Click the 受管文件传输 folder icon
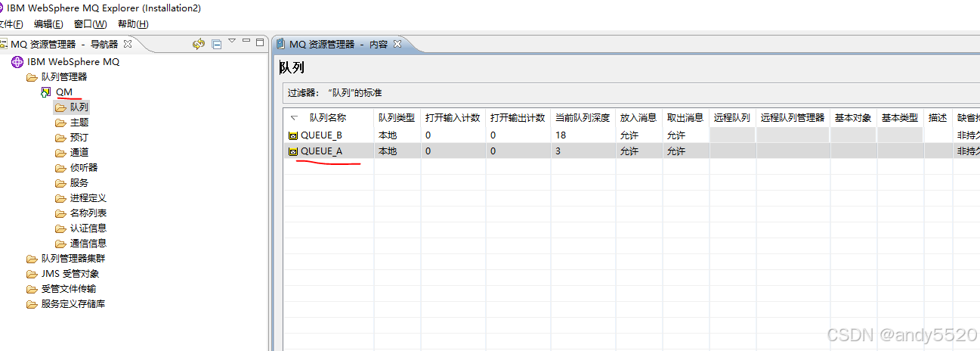This screenshot has height=351, width=980. click(32, 289)
